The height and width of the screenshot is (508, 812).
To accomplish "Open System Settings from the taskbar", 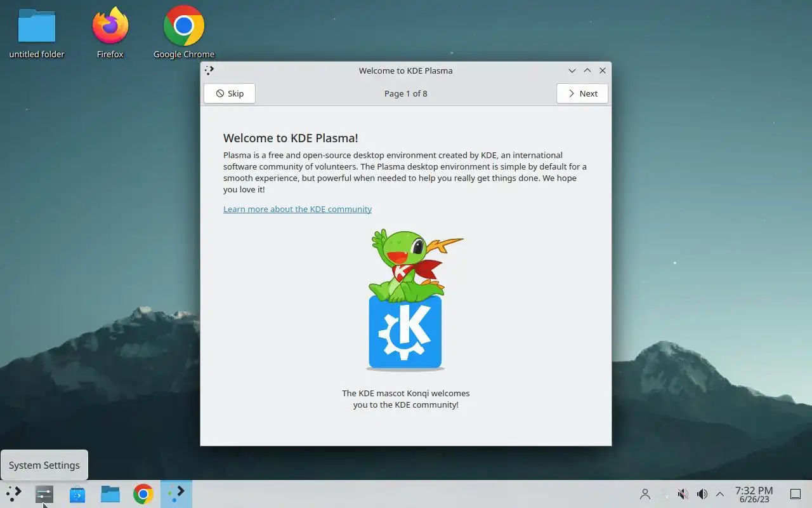I will [44, 494].
